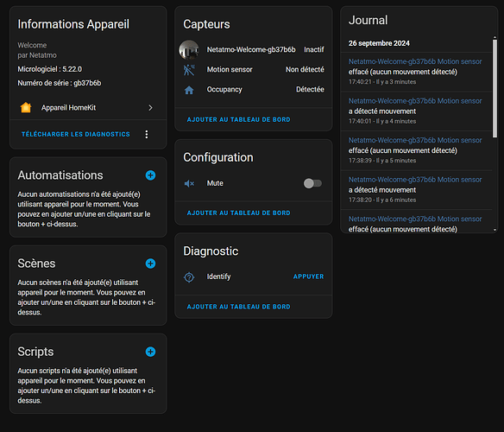Viewport: 504px width, 432px height.
Task: Add a new automation with plus icon
Action: 150,175
